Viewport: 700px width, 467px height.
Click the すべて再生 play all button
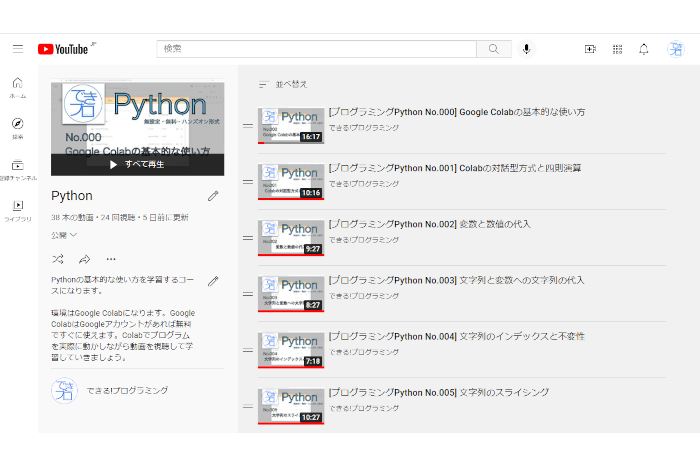(x=138, y=165)
